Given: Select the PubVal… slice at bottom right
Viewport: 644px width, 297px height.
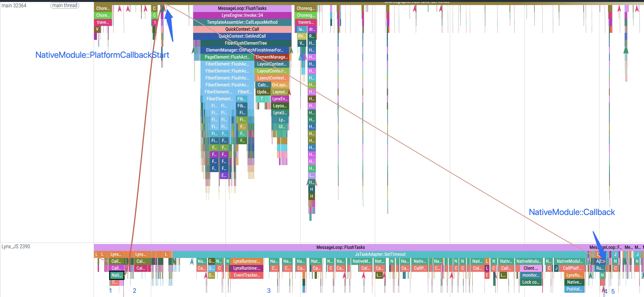Looking at the screenshot, I should click(574, 289).
